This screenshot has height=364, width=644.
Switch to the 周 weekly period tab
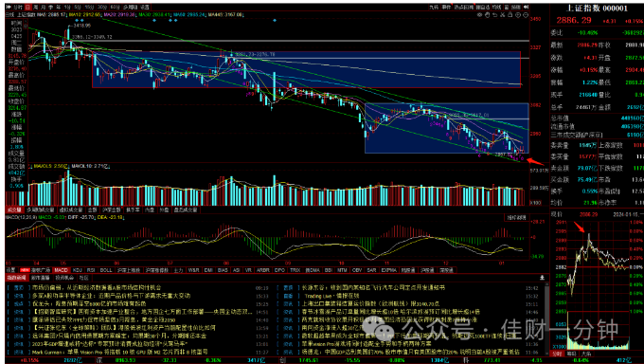tap(34, 7)
